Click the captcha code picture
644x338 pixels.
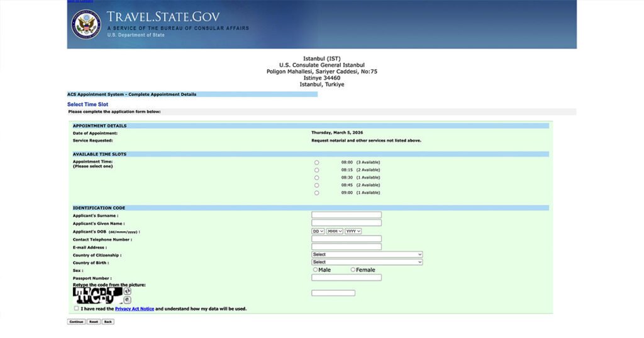[97, 295]
